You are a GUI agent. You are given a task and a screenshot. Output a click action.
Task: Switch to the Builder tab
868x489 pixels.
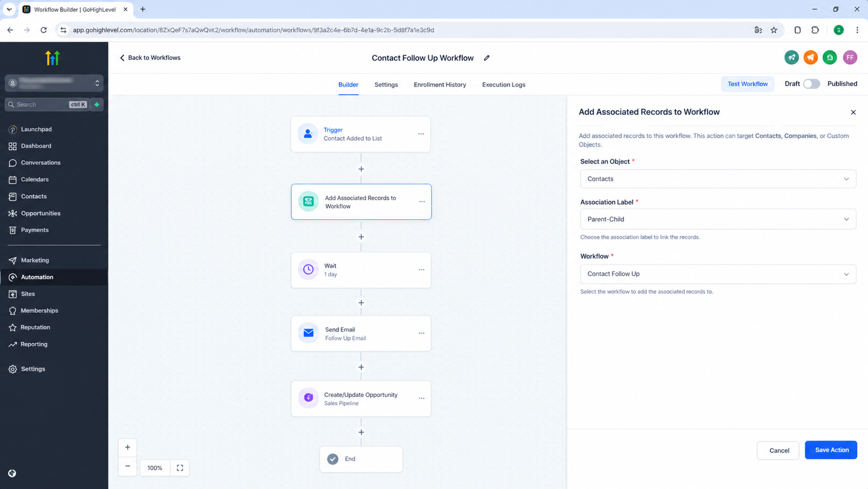pyautogui.click(x=348, y=85)
